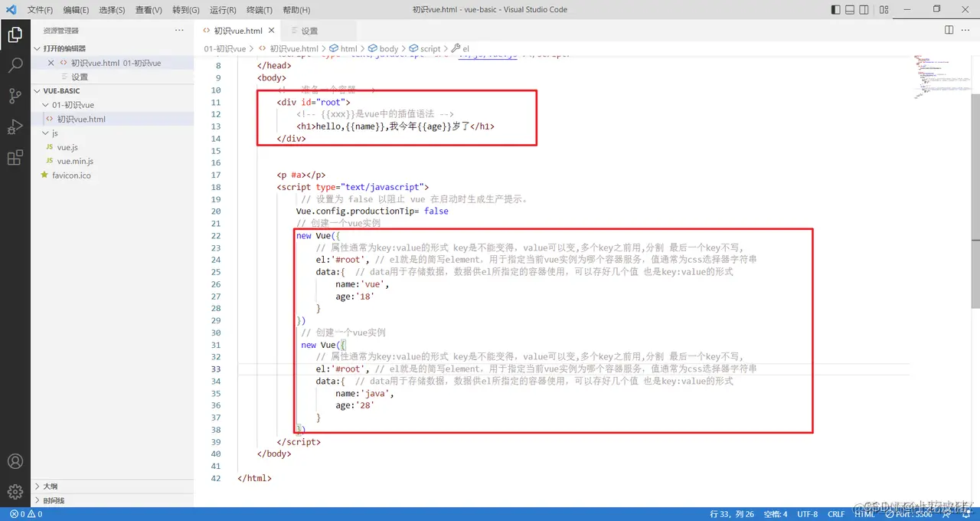Open the Source Control view icon
Image resolution: width=980 pixels, height=521 pixels.
(15, 96)
